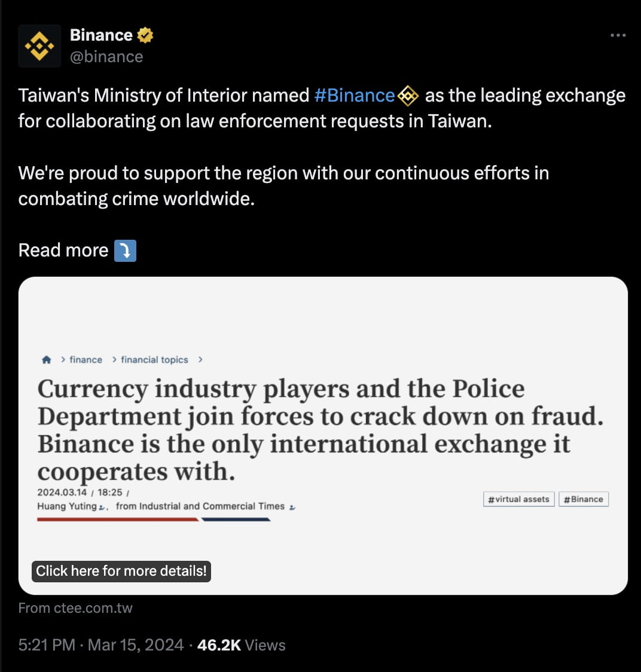This screenshot has width=641, height=672.
Task: Click the chevron between home and finance
Action: pyautogui.click(x=63, y=360)
